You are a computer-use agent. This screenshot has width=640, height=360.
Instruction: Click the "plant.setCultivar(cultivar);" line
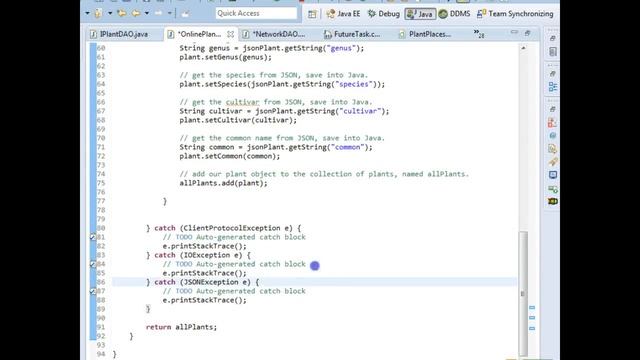tap(238, 120)
